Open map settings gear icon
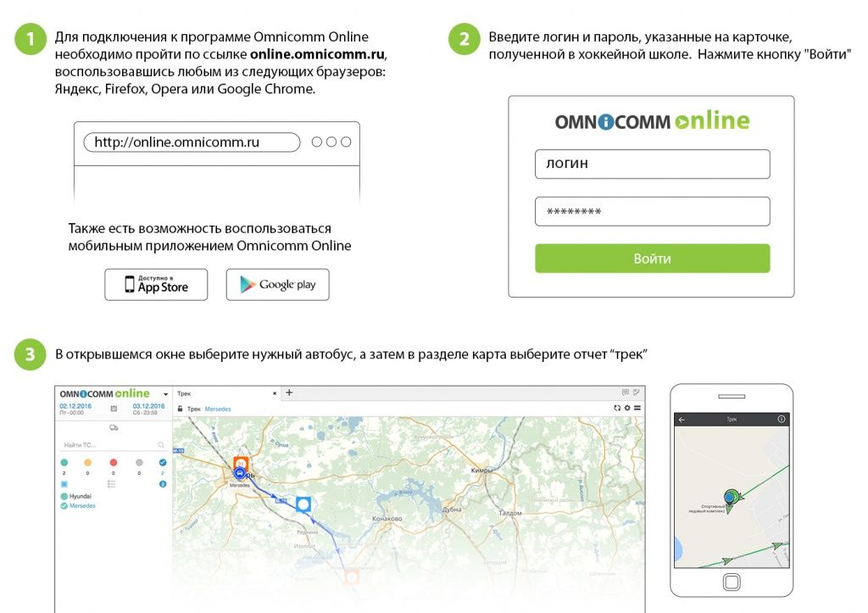 pos(627,408)
